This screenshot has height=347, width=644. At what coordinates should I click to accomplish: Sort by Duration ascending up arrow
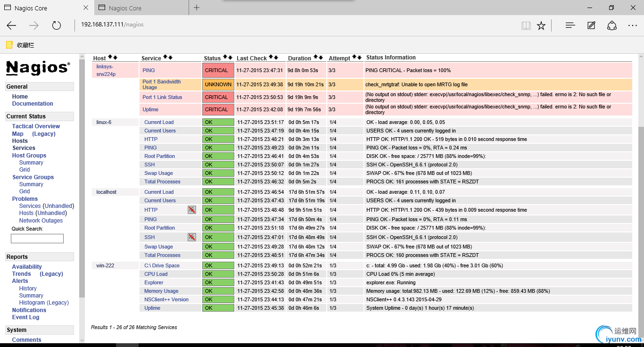(x=315, y=58)
